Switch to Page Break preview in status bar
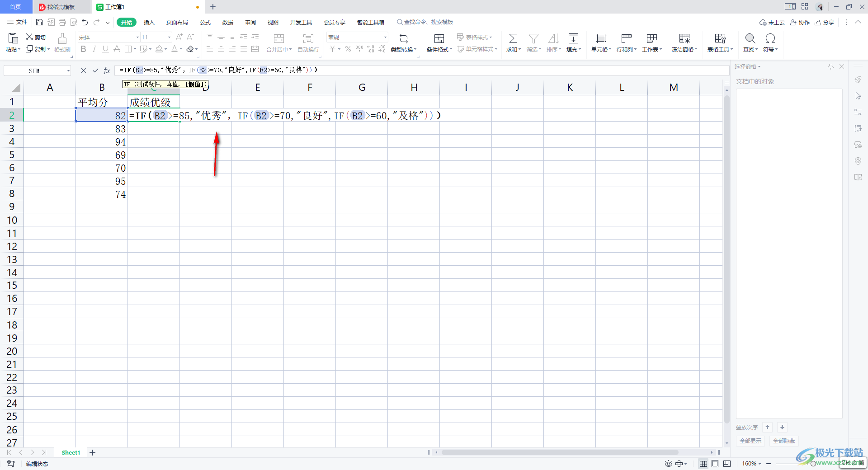 coord(727,464)
